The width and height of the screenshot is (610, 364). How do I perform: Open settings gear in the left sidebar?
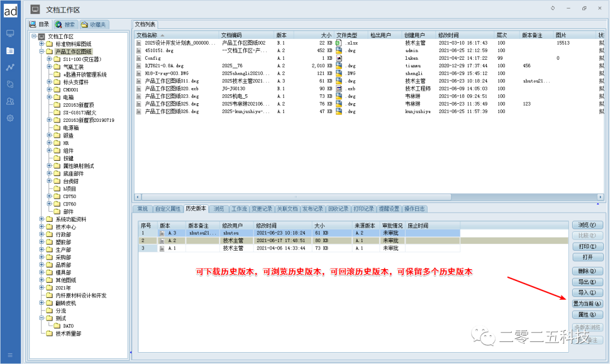(x=10, y=118)
